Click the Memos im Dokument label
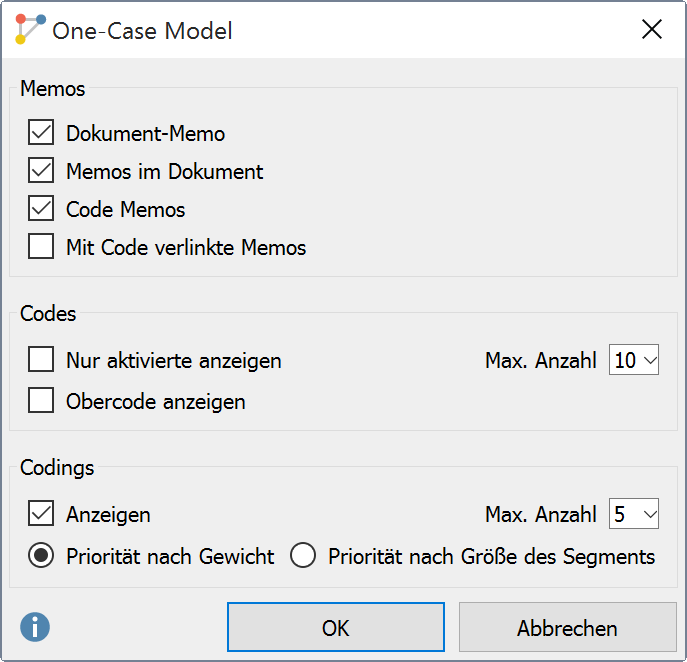687x662 pixels. tap(165, 171)
